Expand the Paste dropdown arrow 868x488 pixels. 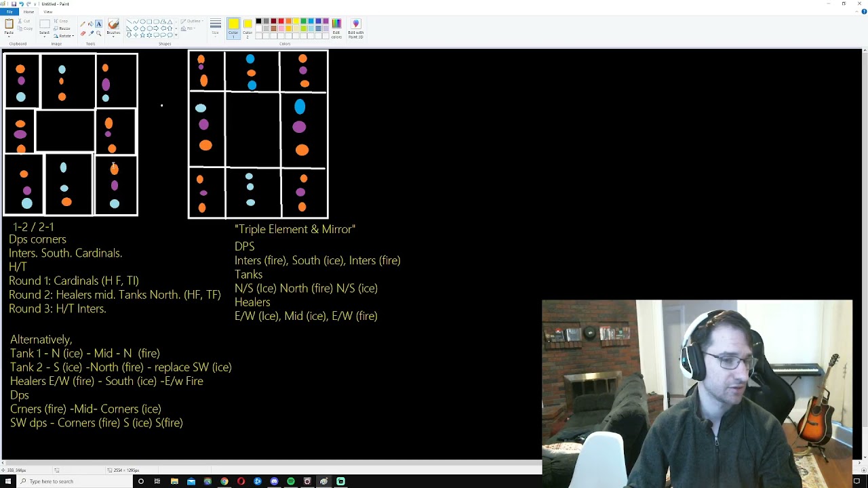[9, 37]
